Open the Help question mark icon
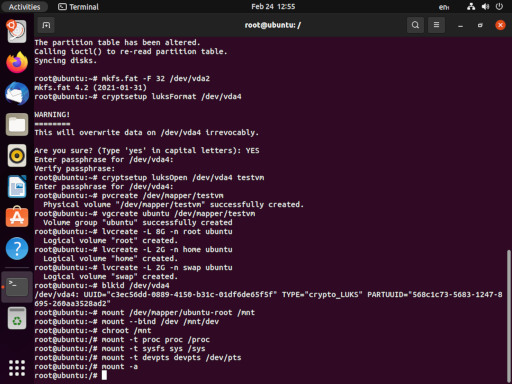The image size is (512, 384). pos(17,249)
